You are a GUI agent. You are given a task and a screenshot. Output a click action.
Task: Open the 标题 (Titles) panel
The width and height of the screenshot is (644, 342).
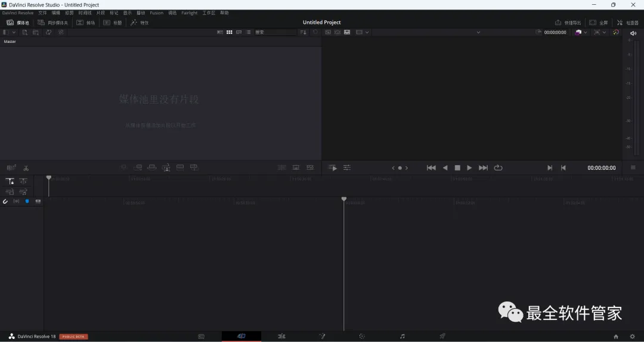pyautogui.click(x=113, y=23)
